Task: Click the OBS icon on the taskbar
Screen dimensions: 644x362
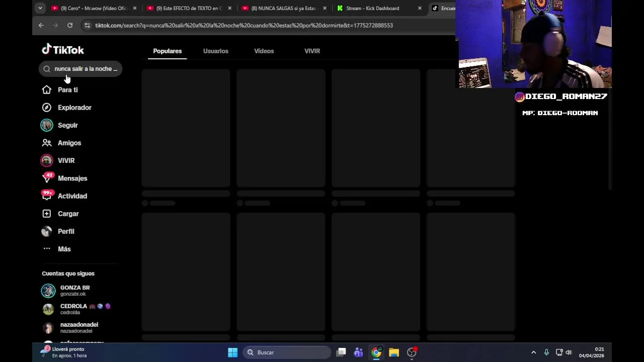Action: (x=412, y=352)
